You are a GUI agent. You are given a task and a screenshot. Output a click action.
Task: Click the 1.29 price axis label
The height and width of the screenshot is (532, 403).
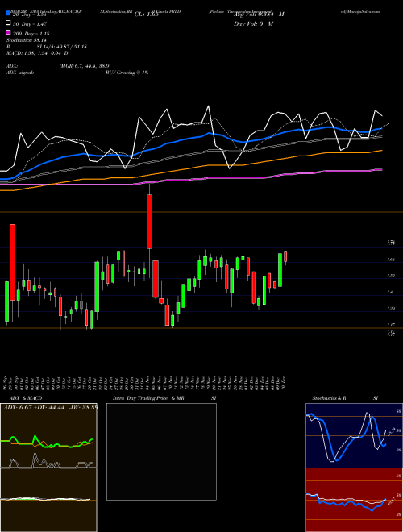[x=391, y=309]
